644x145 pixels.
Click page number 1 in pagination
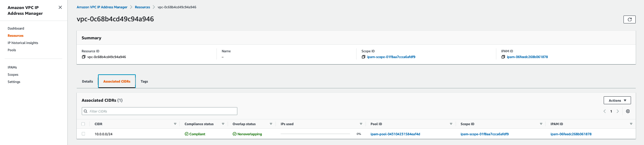(x=611, y=111)
